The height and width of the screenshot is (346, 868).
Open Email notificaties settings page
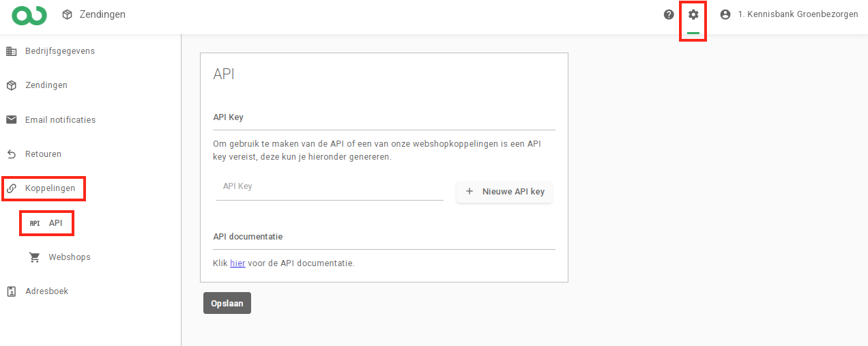(x=60, y=120)
